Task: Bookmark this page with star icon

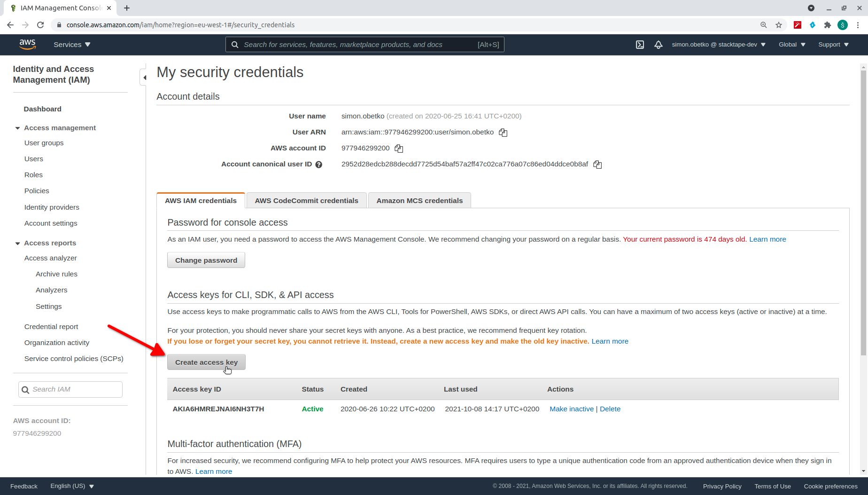Action: (779, 25)
